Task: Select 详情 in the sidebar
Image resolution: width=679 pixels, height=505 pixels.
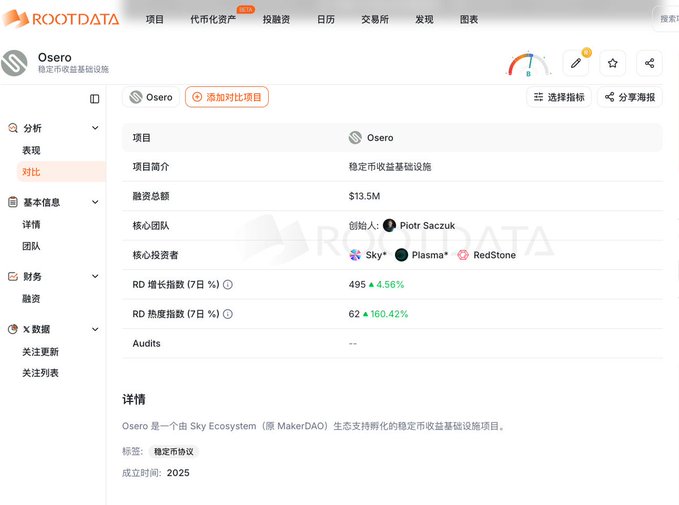Action: coord(31,224)
